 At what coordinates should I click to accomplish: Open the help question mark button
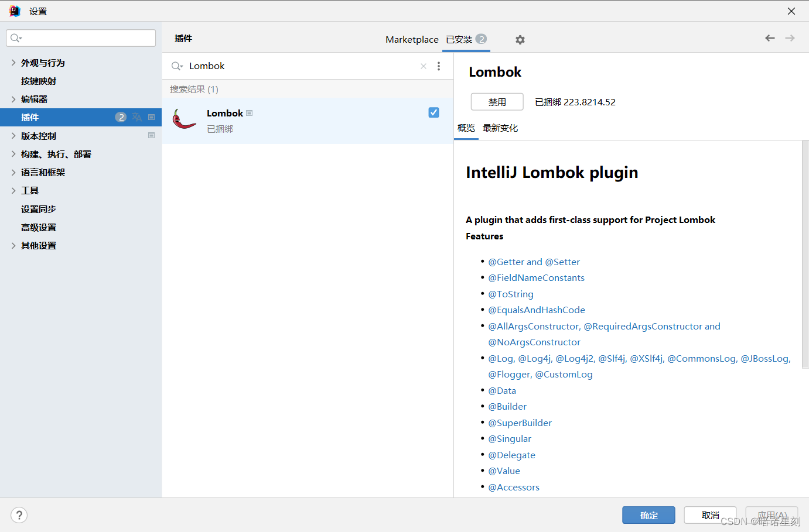19,515
